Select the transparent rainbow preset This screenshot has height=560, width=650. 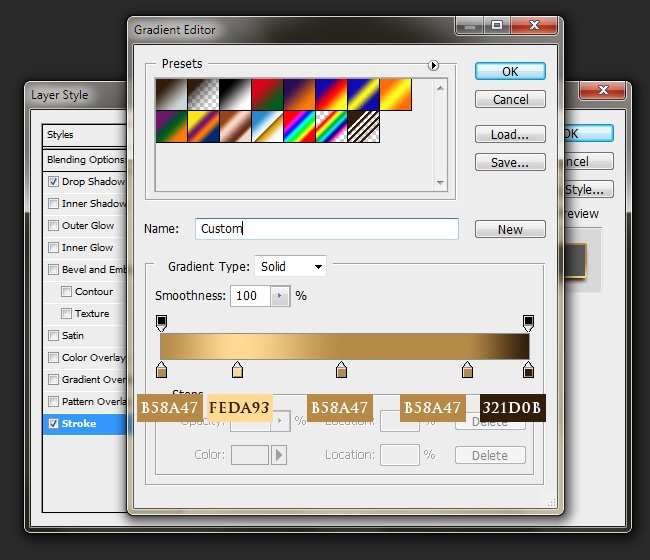331,126
